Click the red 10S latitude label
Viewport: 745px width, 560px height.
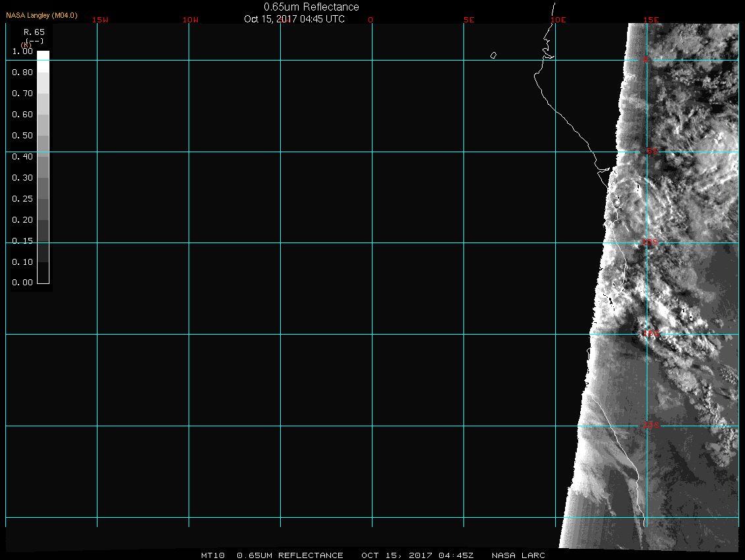(650, 243)
